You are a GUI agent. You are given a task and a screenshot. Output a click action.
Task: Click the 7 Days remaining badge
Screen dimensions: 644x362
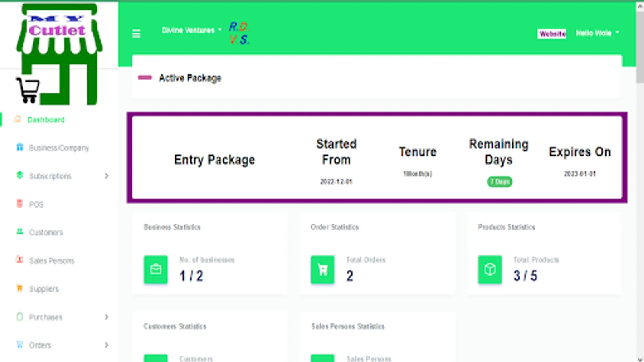click(500, 182)
